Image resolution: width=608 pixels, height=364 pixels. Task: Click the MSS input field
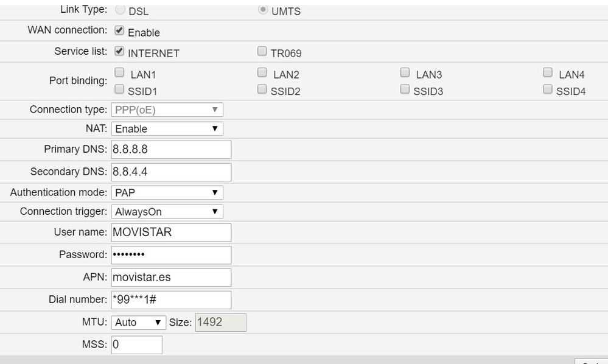pos(136,344)
